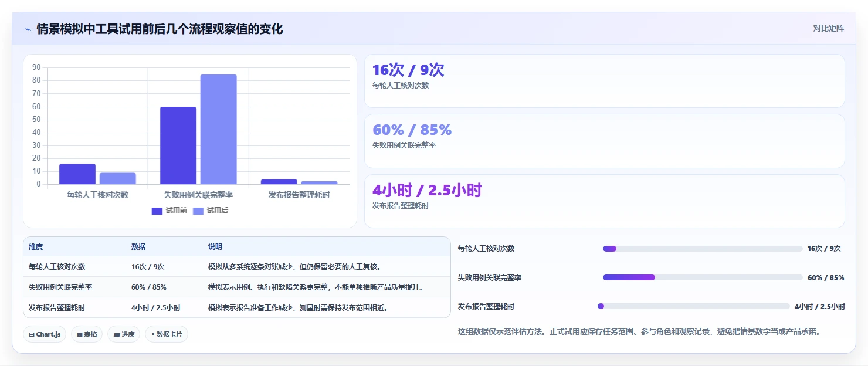Click the 16次 / 9次 value after the progress bar

tap(824, 249)
